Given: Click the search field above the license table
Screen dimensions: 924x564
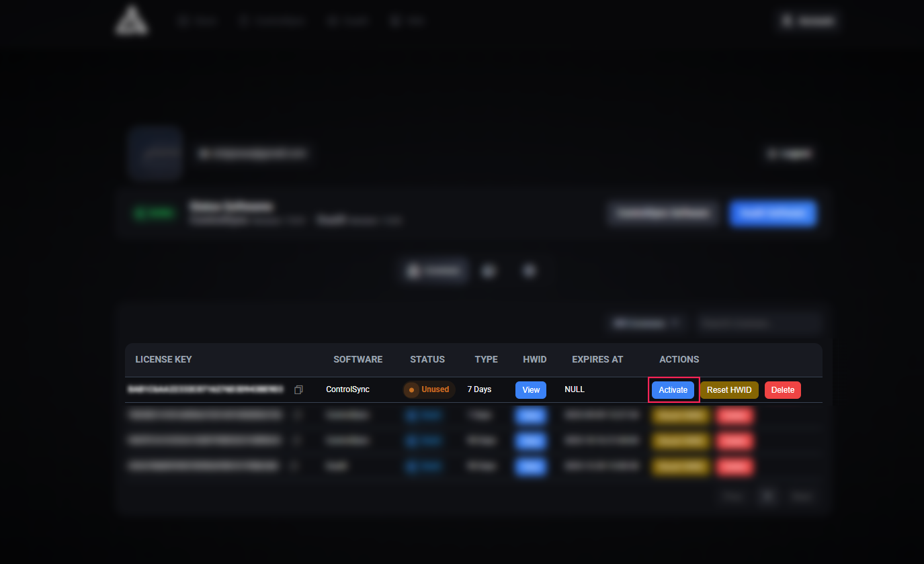Looking at the screenshot, I should point(758,323).
